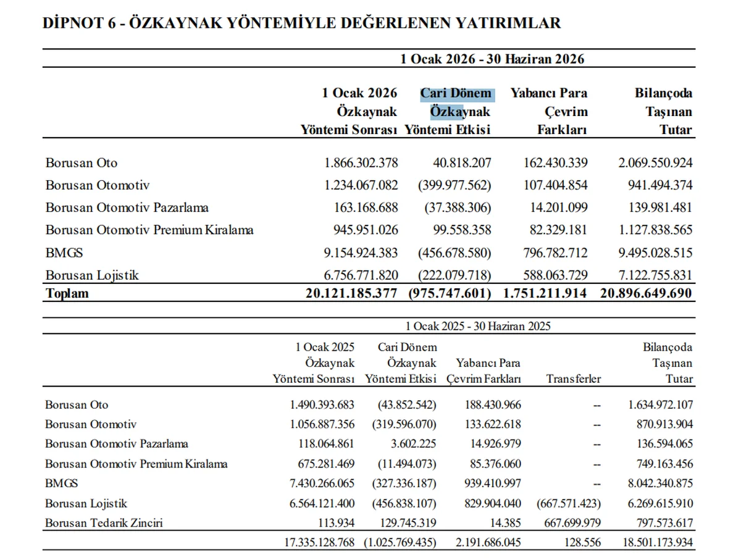Click value 1.634.972.107
The width and height of the screenshot is (741, 560).
click(659, 405)
